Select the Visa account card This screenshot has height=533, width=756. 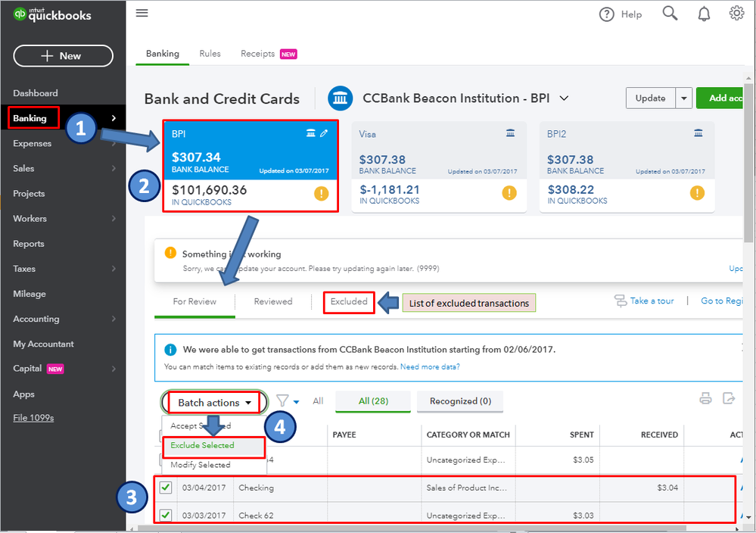[439, 167]
